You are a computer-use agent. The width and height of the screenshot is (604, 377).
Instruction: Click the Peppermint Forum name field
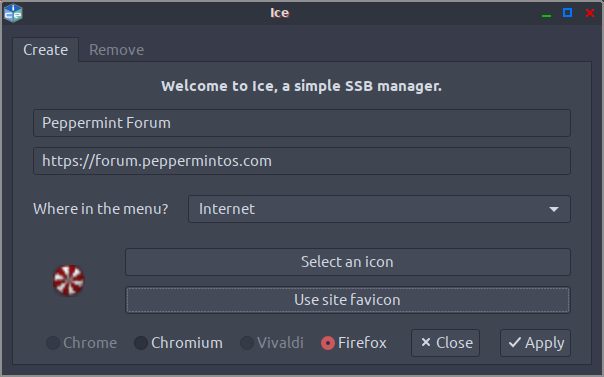(x=302, y=123)
